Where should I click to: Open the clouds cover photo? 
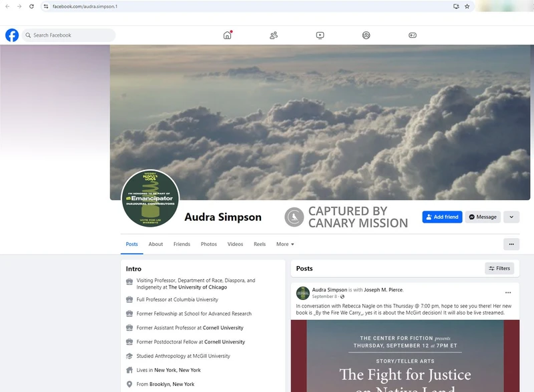click(x=320, y=122)
